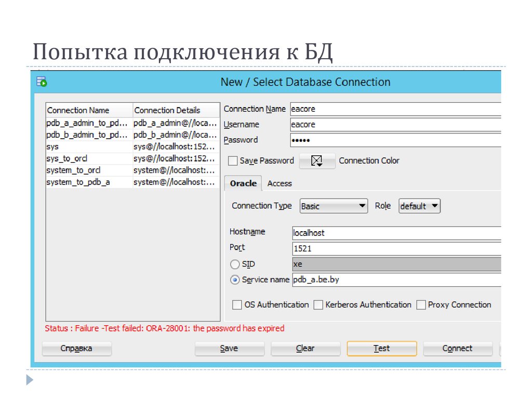Select the sys connection row

133,147
